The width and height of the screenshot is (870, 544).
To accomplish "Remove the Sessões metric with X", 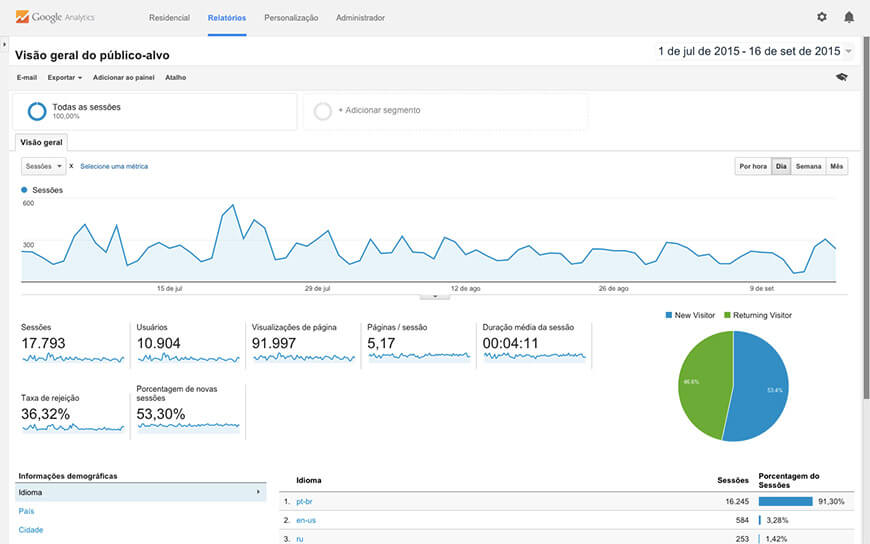I will (x=71, y=166).
